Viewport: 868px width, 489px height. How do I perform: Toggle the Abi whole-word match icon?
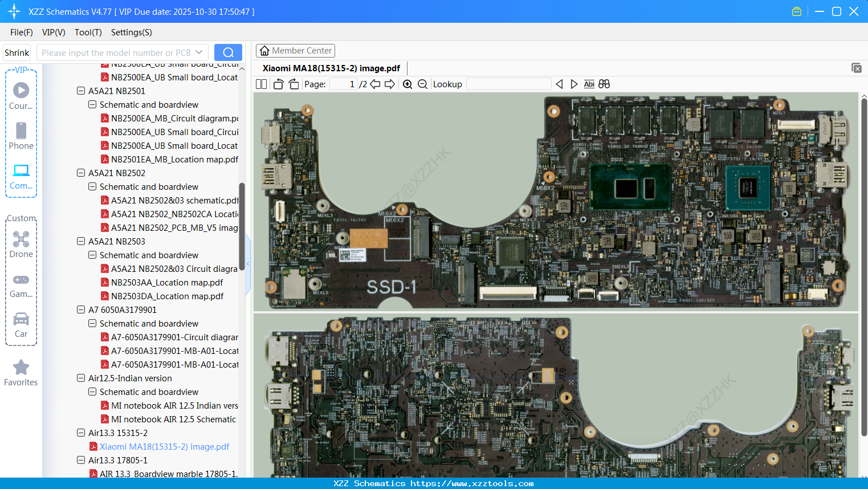pyautogui.click(x=589, y=84)
